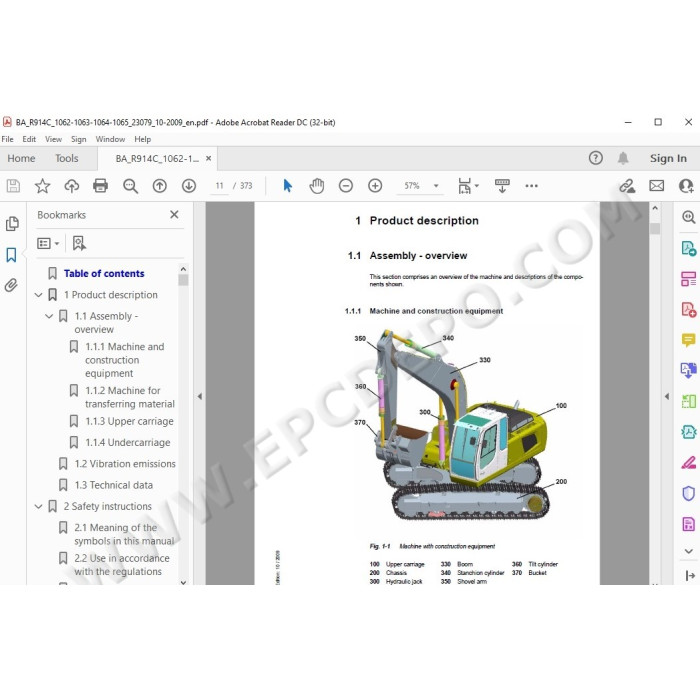Add file to starred favorites
This screenshot has width=700, height=700.
42,186
